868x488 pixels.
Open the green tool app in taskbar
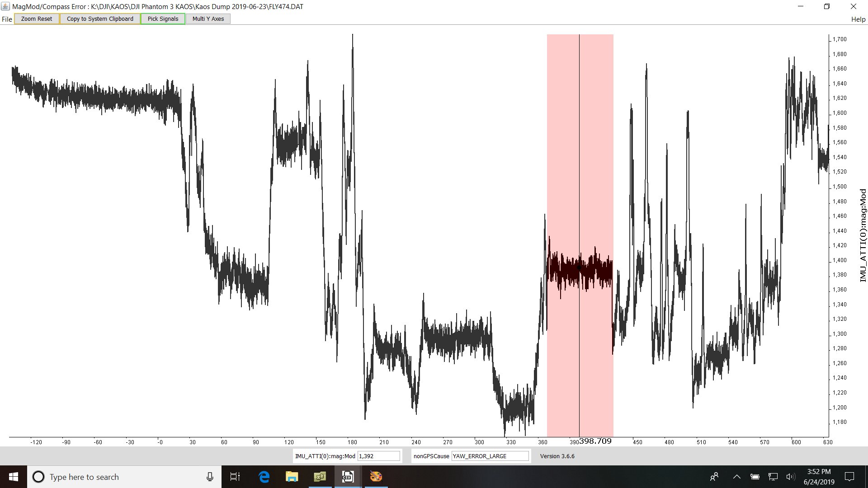click(320, 477)
